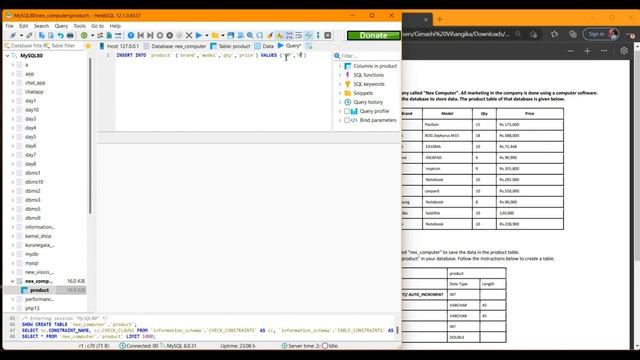The width and height of the screenshot is (640, 360).
Task: Click the Print icon in the toolbar
Action: pyautogui.click(x=70, y=36)
